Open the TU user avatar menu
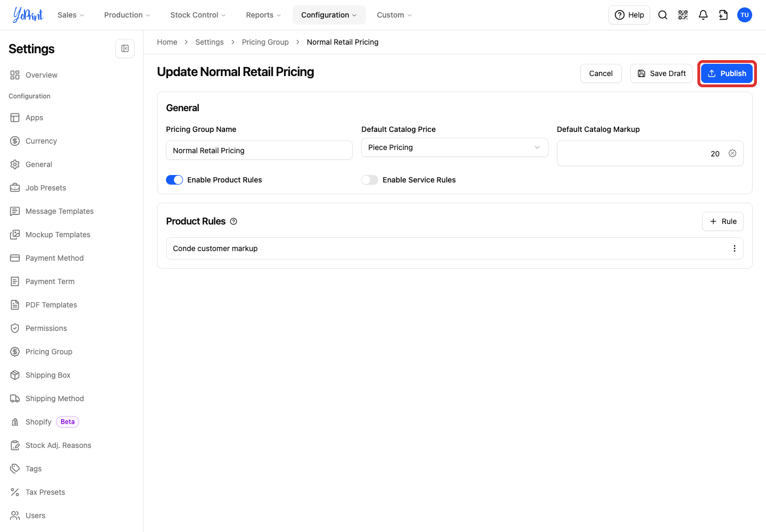766x532 pixels. click(x=745, y=15)
